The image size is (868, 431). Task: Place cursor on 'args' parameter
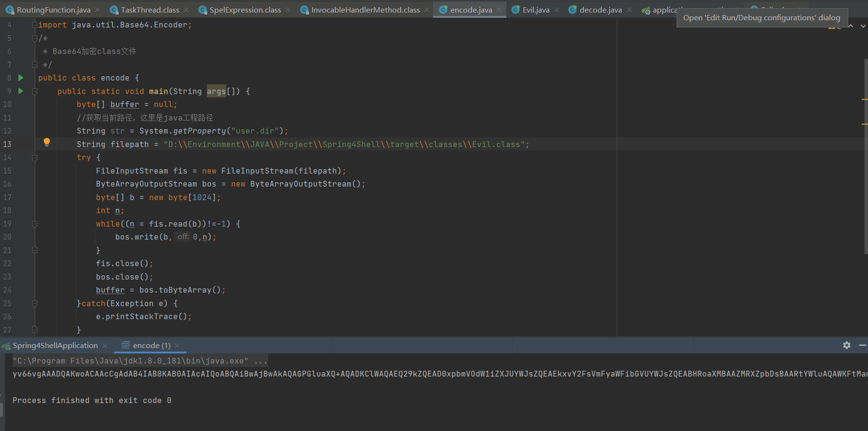coord(217,91)
